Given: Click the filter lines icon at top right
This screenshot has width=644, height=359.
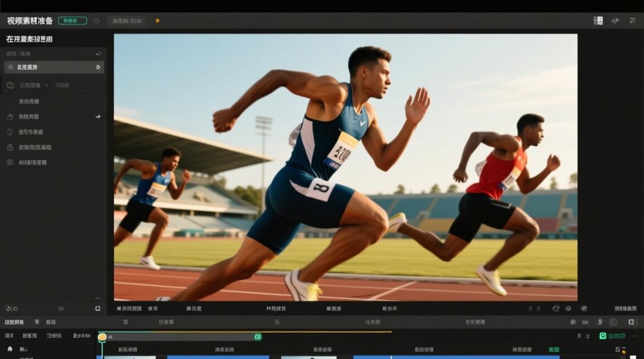Looking at the screenshot, I should click(632, 21).
